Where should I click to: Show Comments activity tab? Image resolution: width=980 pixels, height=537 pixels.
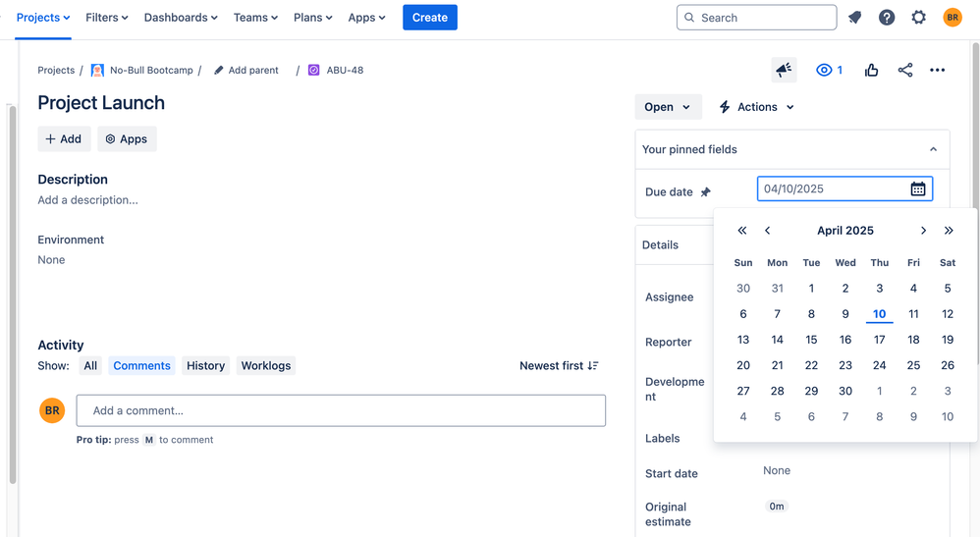click(141, 366)
